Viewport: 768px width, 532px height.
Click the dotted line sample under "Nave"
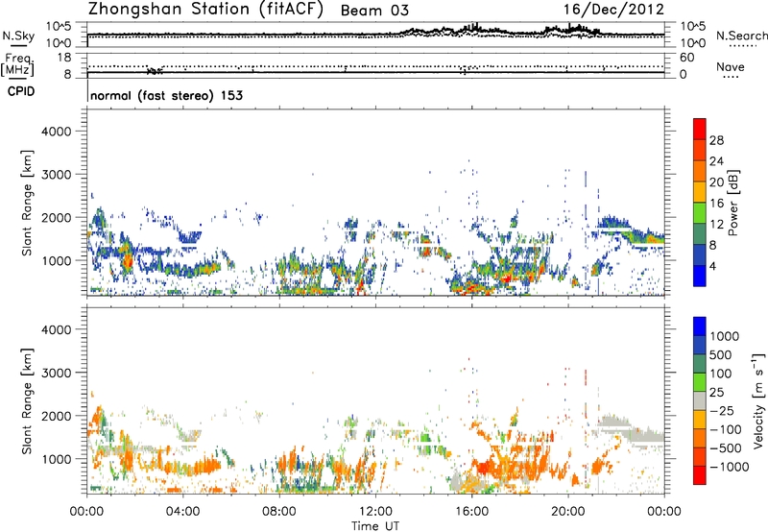coord(731,77)
